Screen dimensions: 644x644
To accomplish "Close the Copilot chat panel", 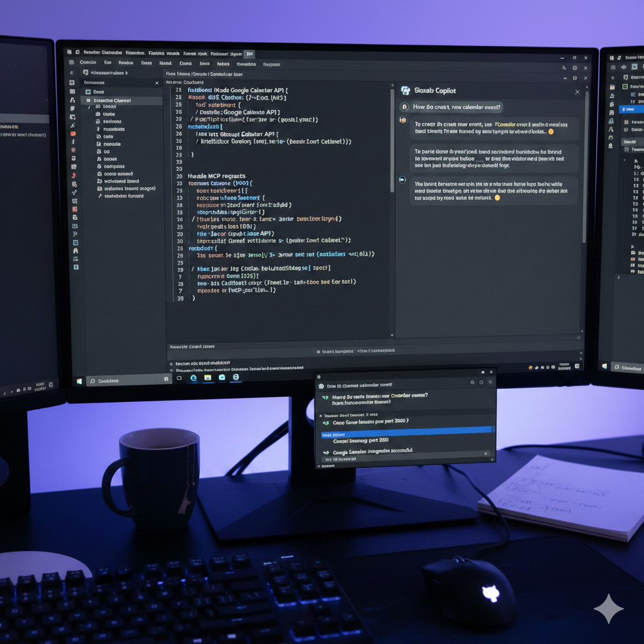I will click(x=577, y=92).
